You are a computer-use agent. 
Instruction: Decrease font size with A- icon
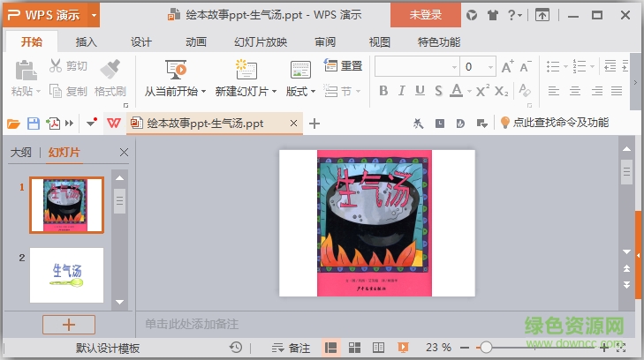tap(526, 66)
